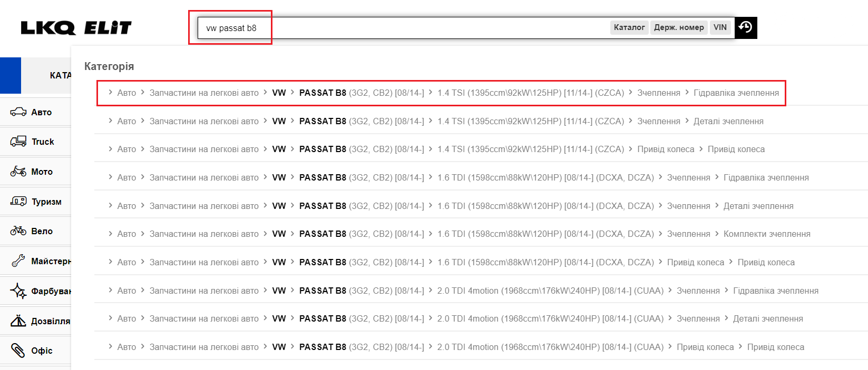Screen dimensions: 868x370
Task: Click the Туризм caravan icon
Action: pos(18,202)
